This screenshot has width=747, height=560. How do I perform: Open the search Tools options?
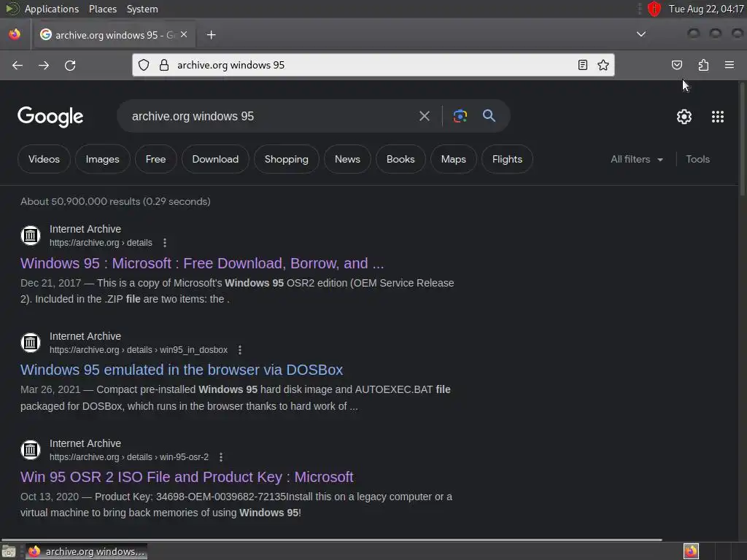point(697,159)
